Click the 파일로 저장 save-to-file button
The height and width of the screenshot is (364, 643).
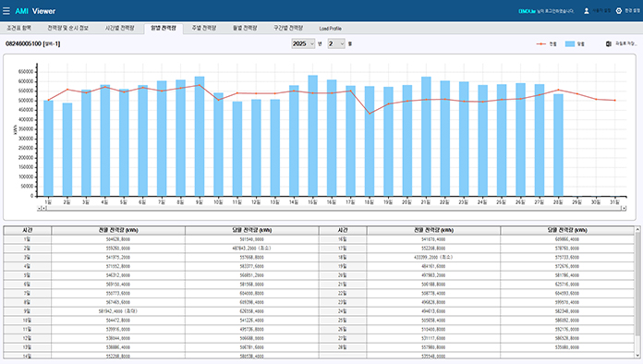[x=626, y=43]
